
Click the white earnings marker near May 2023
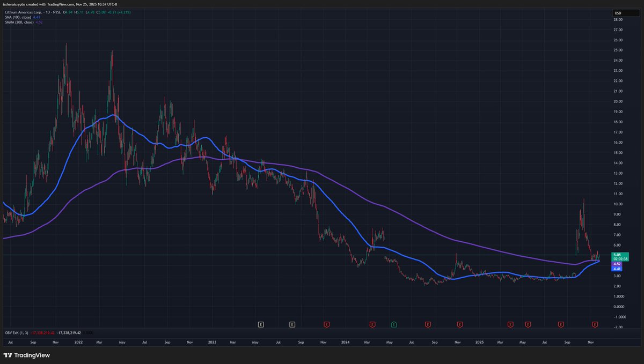tap(261, 324)
